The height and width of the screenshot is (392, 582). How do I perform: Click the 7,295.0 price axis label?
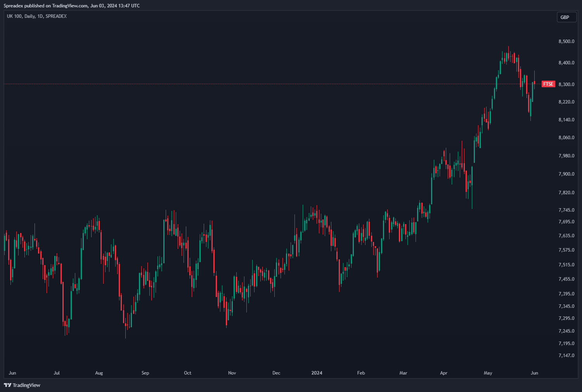pos(566,318)
